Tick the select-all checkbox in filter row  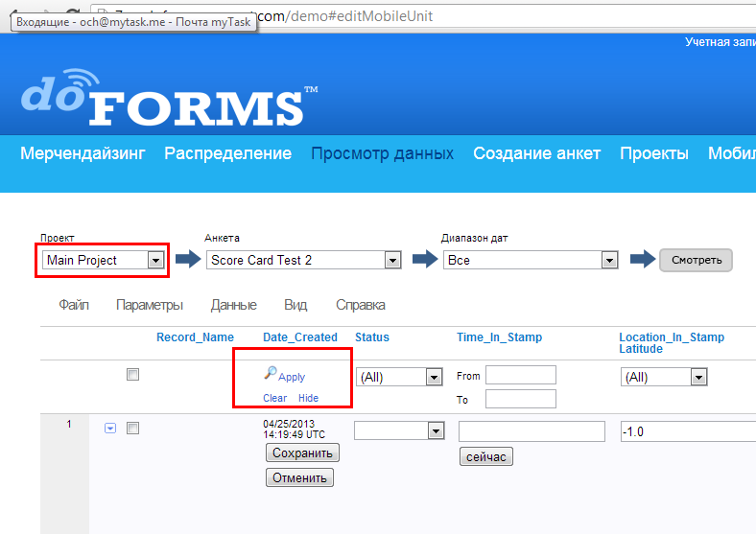[133, 375]
